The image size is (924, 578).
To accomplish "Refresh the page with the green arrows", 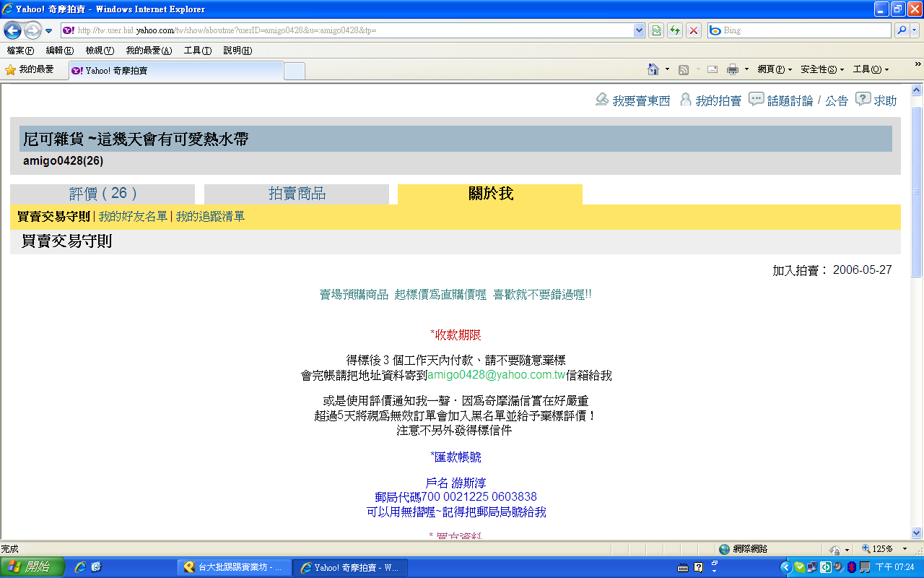I will (x=675, y=30).
